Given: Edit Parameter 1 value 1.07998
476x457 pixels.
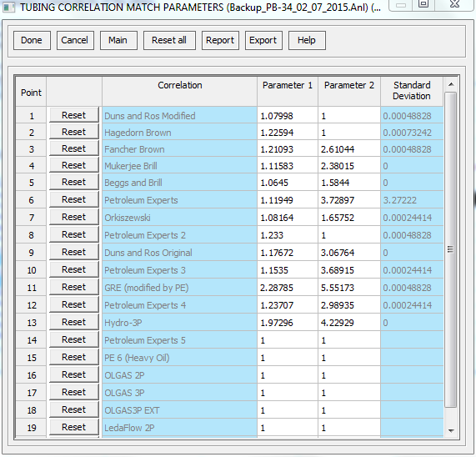Looking at the screenshot, I should click(x=288, y=115).
